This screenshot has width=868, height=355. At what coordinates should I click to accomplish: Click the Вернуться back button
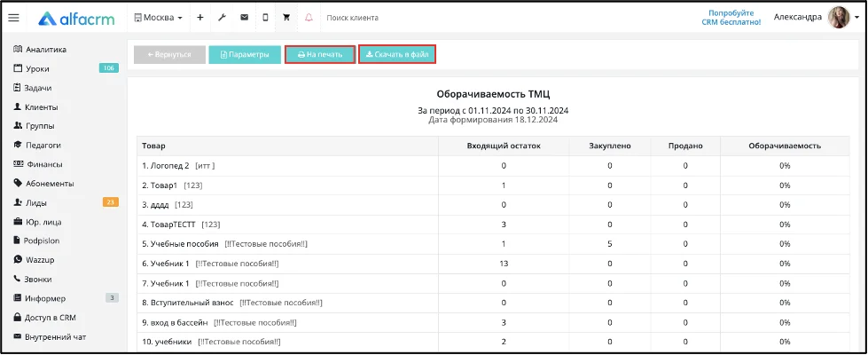[169, 55]
